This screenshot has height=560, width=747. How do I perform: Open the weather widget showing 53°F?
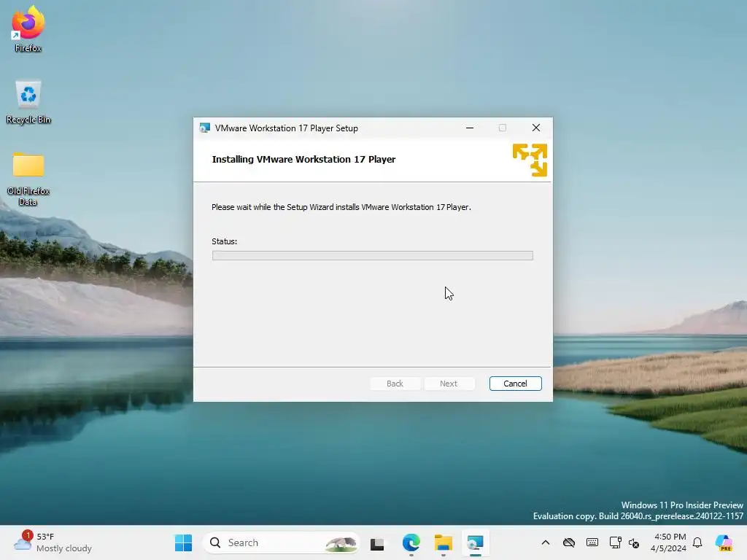53,542
